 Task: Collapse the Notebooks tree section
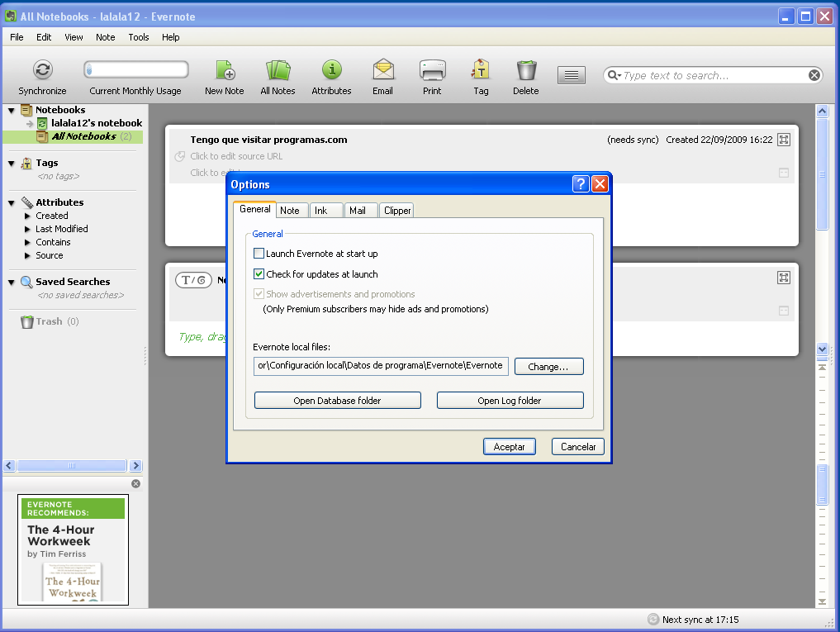point(12,111)
